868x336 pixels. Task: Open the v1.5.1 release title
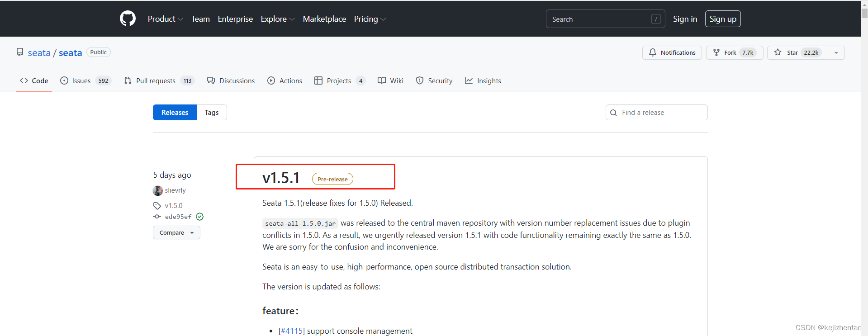[281, 178]
